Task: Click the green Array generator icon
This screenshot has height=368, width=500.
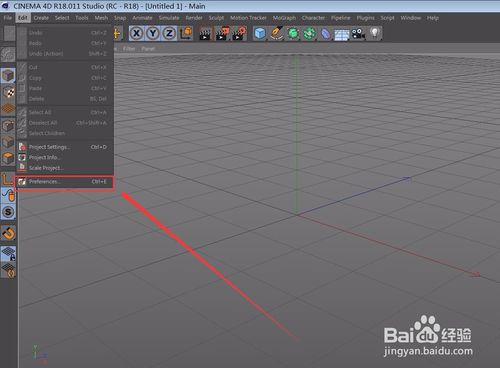Action: 309,34
